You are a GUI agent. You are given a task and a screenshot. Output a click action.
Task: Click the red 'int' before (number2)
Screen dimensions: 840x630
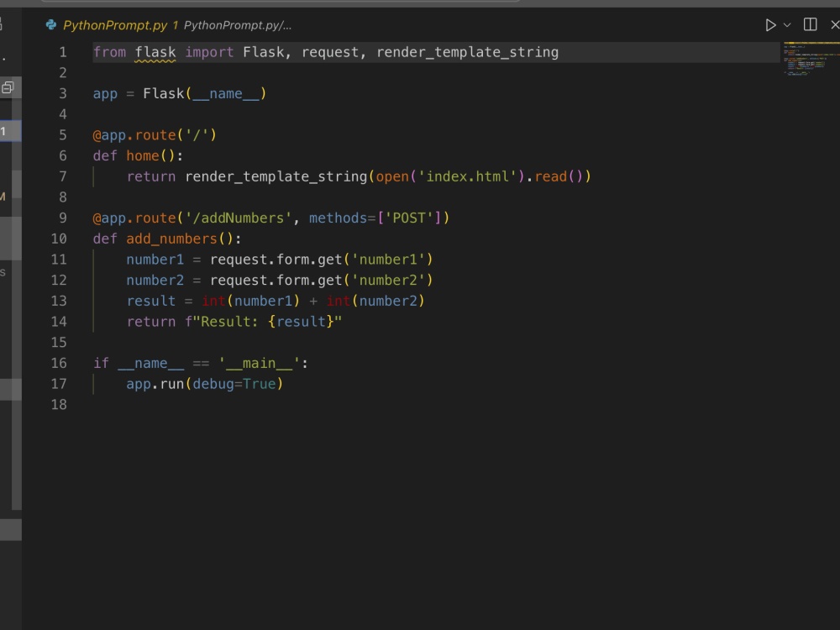[339, 301]
